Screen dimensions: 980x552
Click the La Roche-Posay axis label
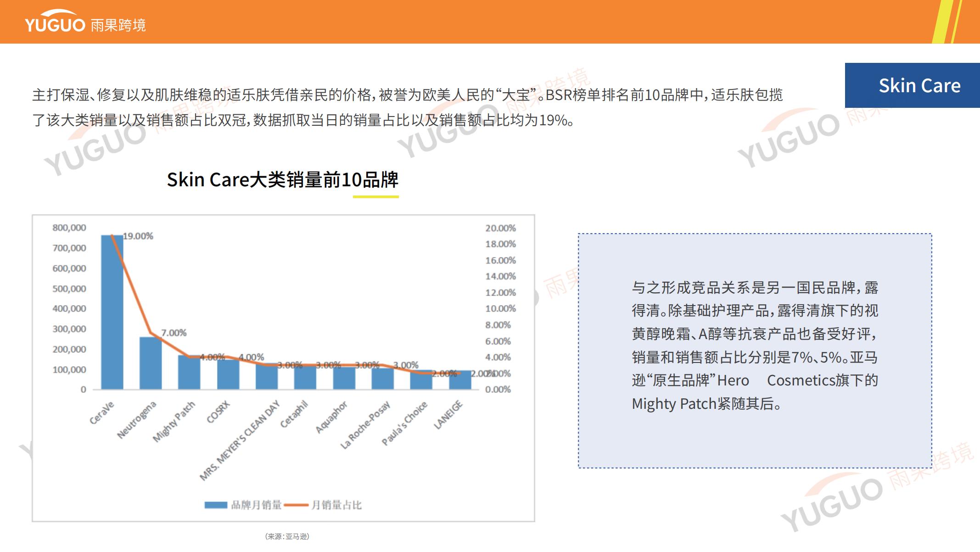365,425
